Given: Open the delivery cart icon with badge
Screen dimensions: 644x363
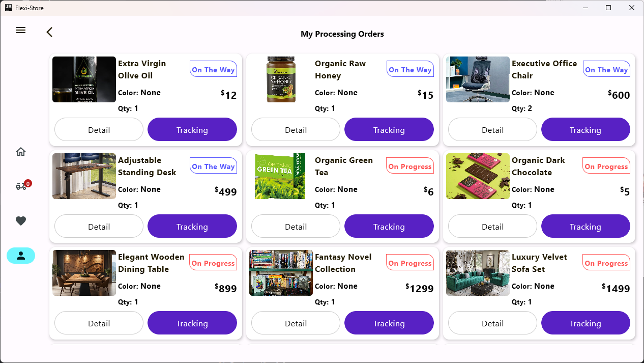Looking at the screenshot, I should point(21,186).
